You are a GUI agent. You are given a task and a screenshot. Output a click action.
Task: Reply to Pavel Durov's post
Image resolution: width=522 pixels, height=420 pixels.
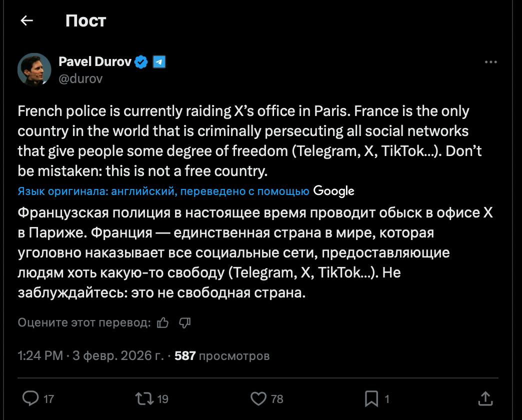coord(30,399)
